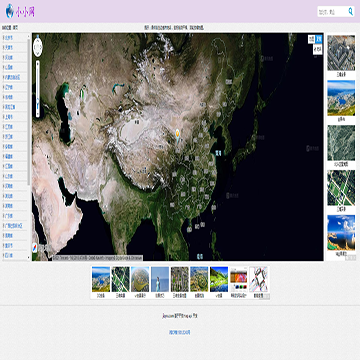Click the zoom-out minus below the zoom slider

click(x=38, y=115)
